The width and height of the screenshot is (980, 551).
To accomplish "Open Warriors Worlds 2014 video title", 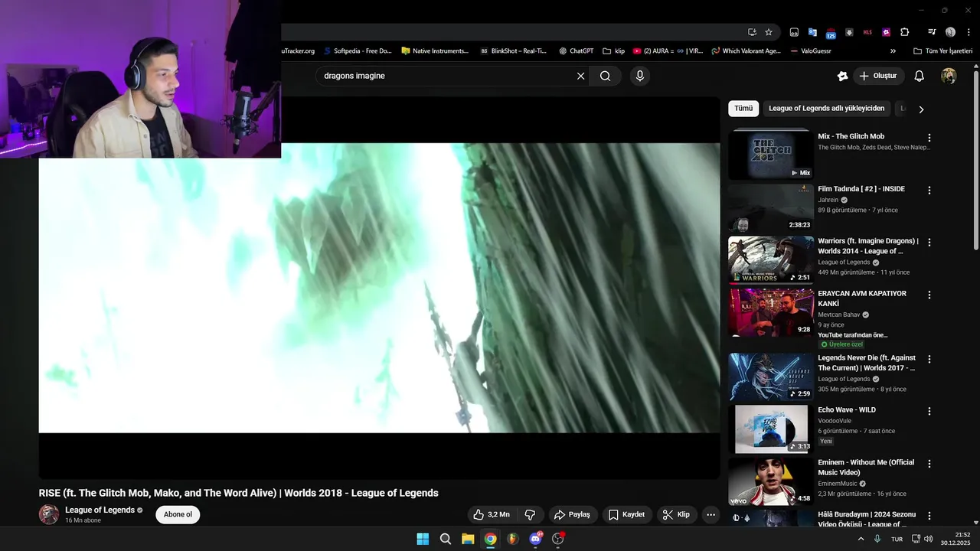I will click(868, 246).
